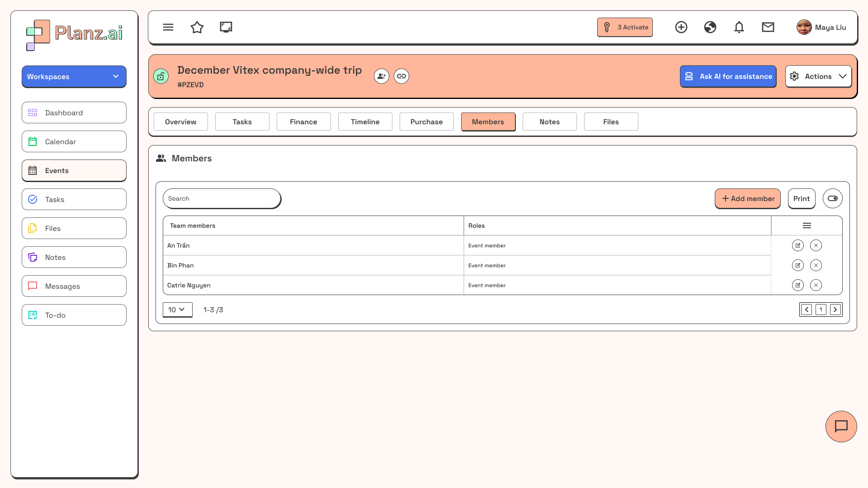Screen dimensions: 868x488
Task: Open the notifications bell icon
Action: [x=739, y=27]
